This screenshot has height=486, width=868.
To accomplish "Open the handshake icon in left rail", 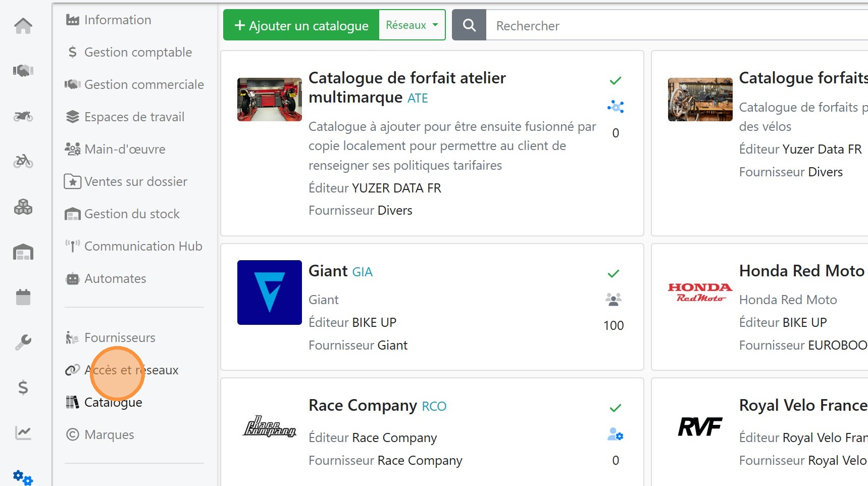I will tap(23, 70).
